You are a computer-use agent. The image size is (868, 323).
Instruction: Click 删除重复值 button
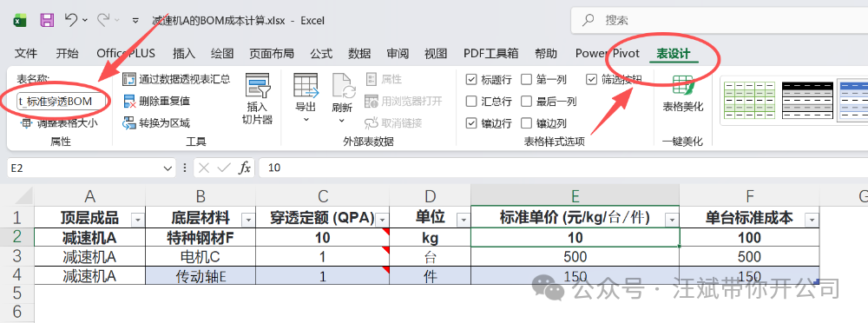(x=156, y=101)
